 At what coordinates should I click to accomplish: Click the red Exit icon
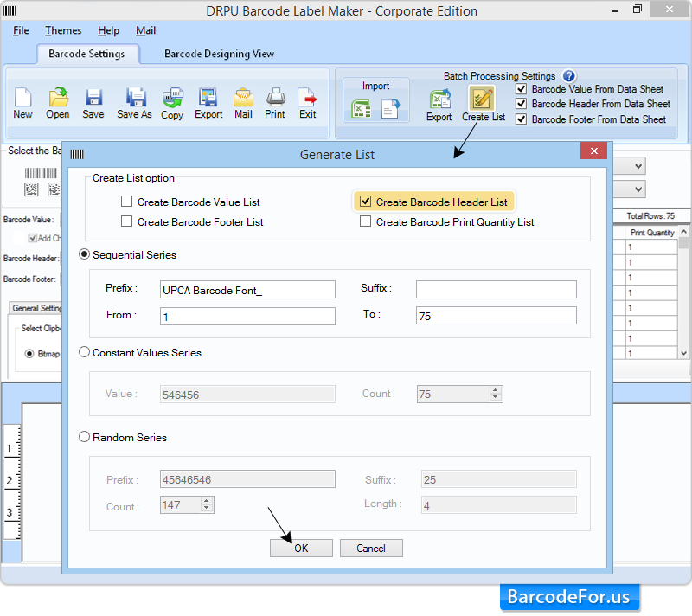pos(307,98)
